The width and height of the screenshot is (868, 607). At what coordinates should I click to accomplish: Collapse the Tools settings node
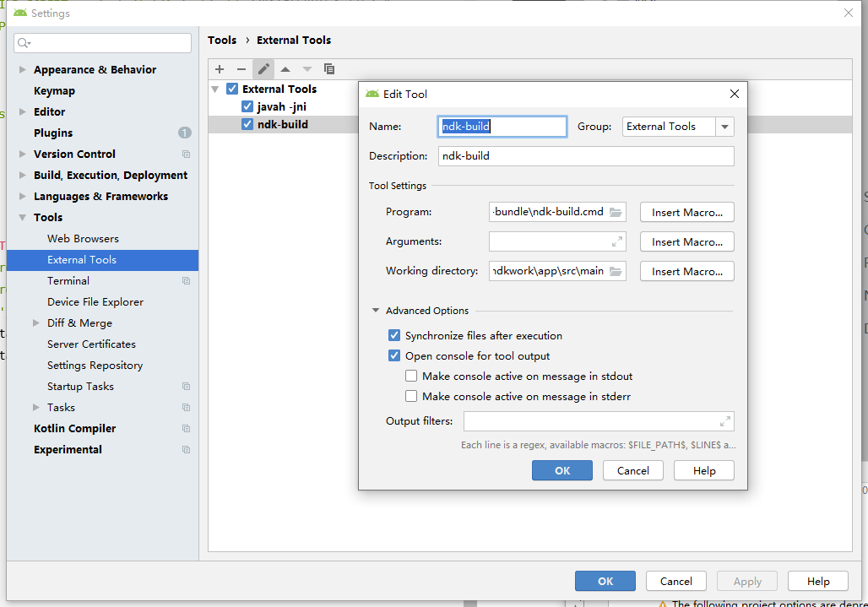point(23,218)
